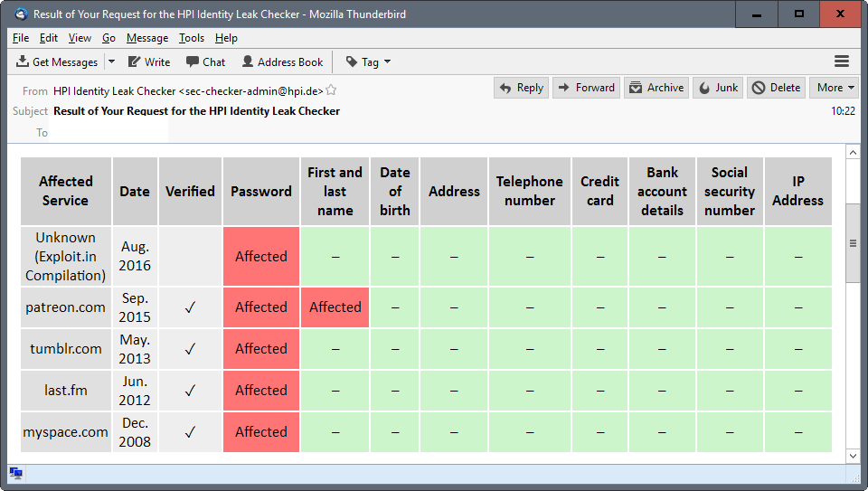Open the File menu
Screen dimensions: 868x491
tap(21, 38)
